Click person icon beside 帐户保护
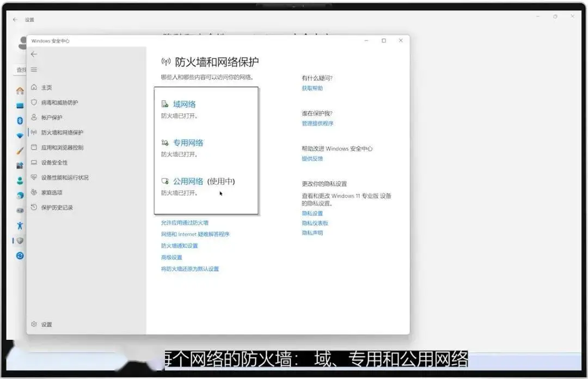Viewport: 588px width, 379px height. point(34,117)
